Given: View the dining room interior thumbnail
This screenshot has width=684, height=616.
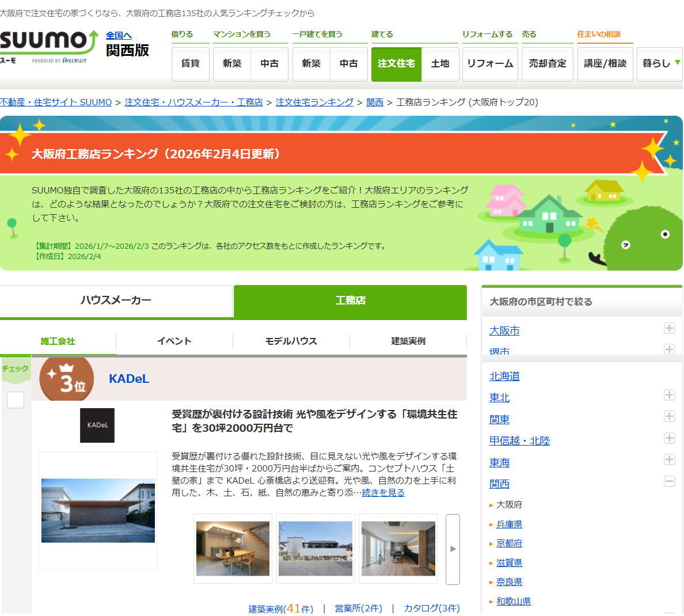Looking at the screenshot, I should pyautogui.click(x=233, y=549).
